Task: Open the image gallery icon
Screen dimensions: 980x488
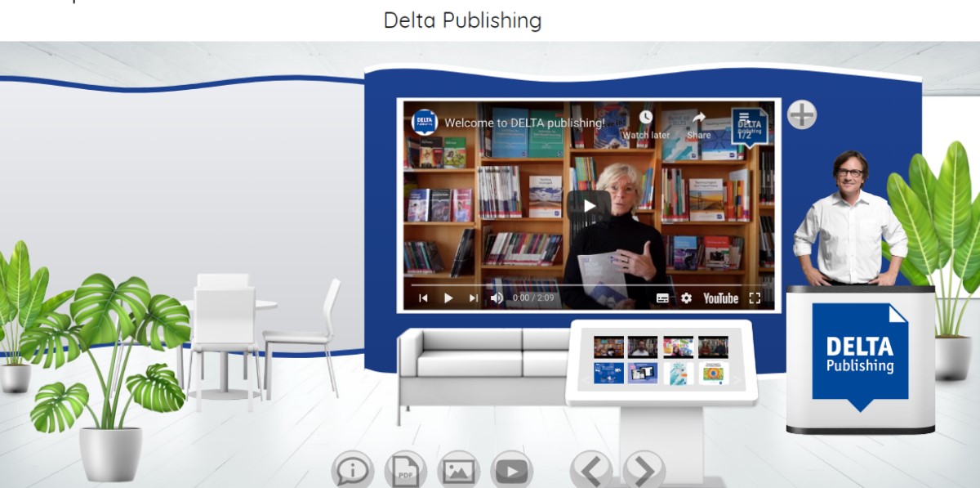Action: pyautogui.click(x=458, y=471)
